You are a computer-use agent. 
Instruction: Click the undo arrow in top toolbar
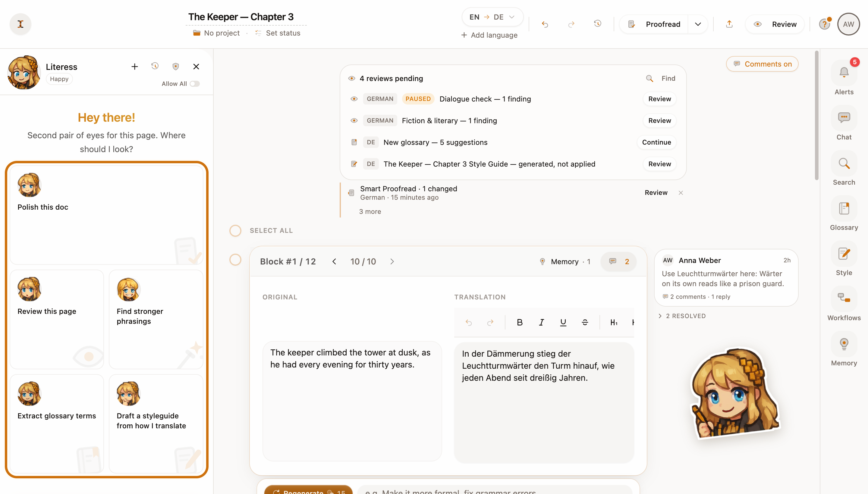click(x=545, y=24)
